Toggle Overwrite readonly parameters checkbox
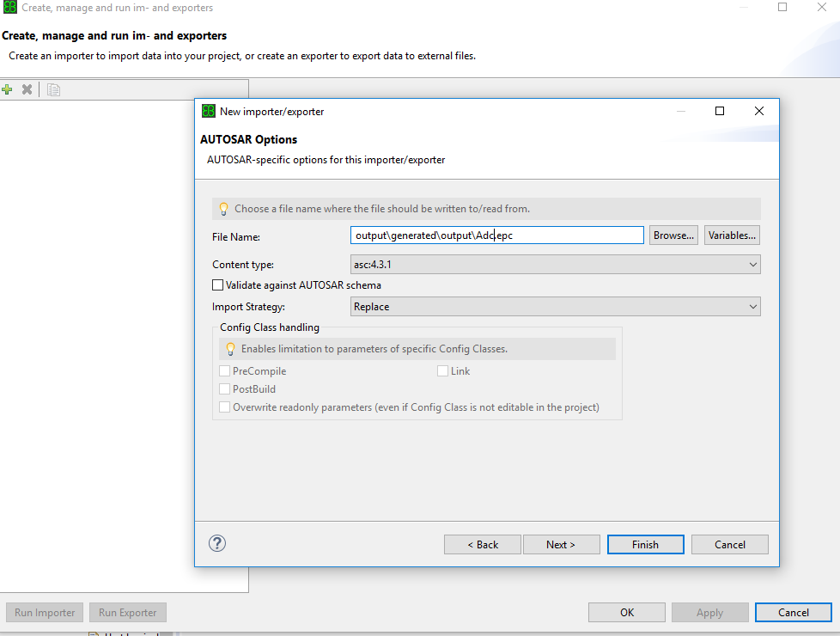 (224, 407)
